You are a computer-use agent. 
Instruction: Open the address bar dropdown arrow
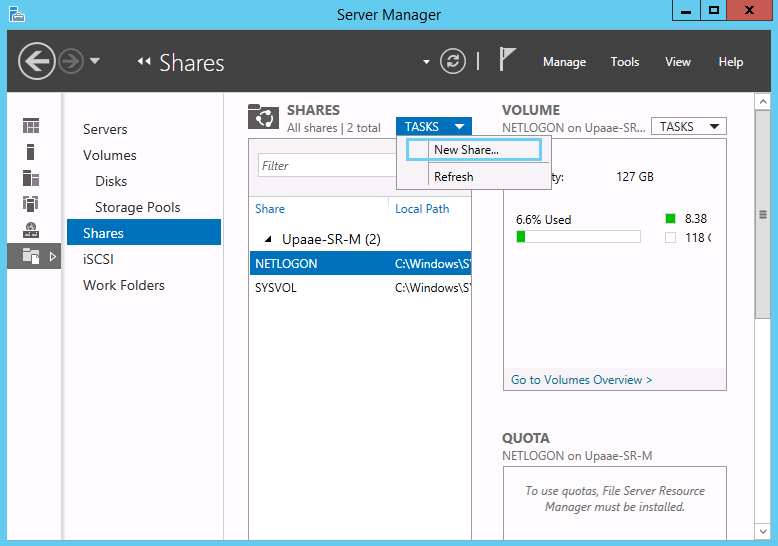coord(426,62)
